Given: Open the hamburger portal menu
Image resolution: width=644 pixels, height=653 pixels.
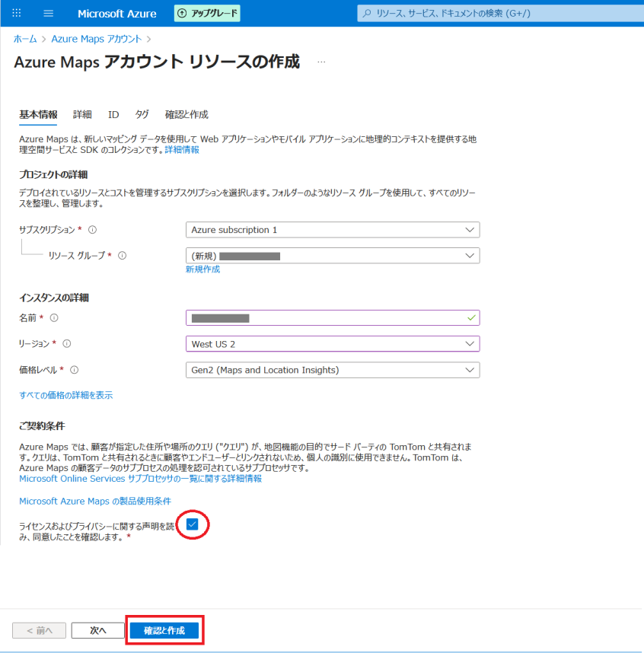Looking at the screenshot, I should pyautogui.click(x=48, y=14).
